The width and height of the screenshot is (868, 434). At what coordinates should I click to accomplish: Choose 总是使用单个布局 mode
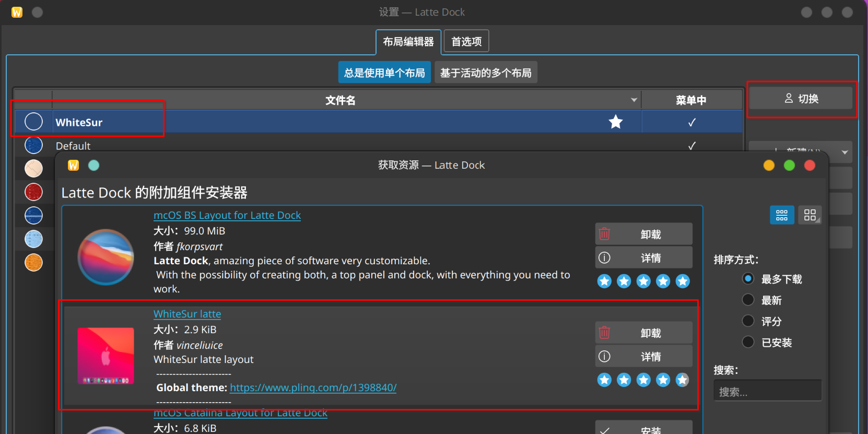pos(384,73)
